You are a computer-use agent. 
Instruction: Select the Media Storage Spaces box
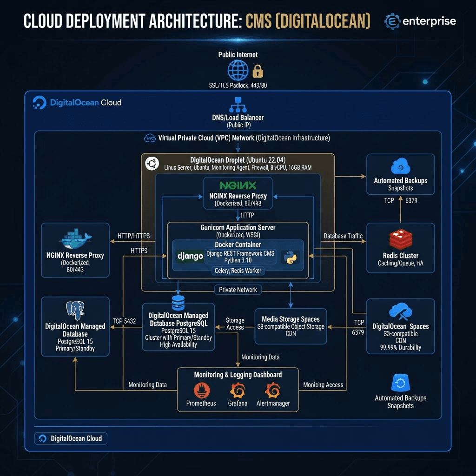pyautogui.click(x=291, y=326)
